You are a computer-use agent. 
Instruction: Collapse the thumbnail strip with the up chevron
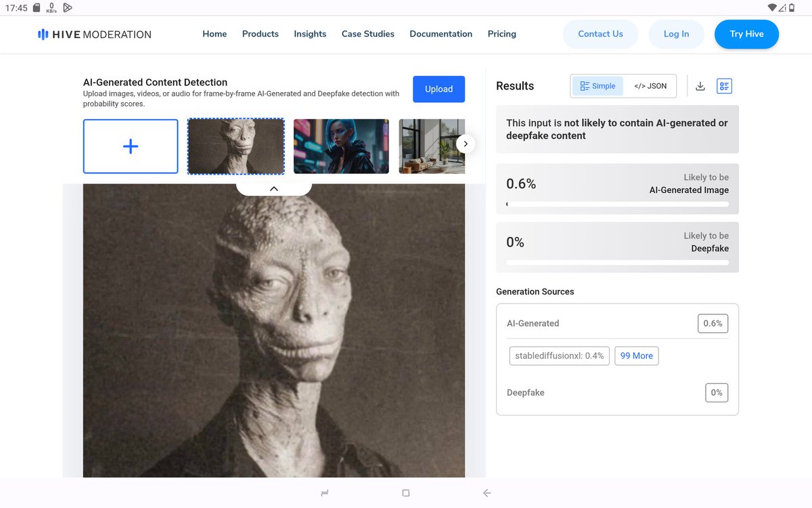click(274, 188)
